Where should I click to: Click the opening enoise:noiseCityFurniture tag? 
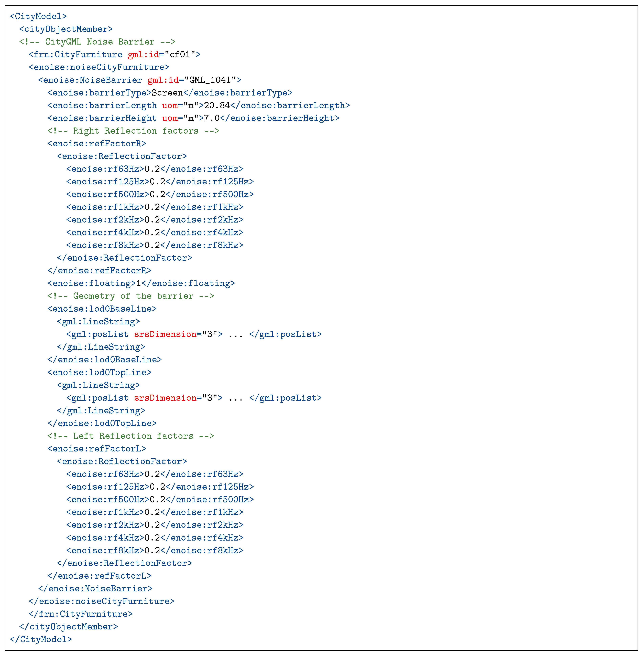(x=99, y=67)
